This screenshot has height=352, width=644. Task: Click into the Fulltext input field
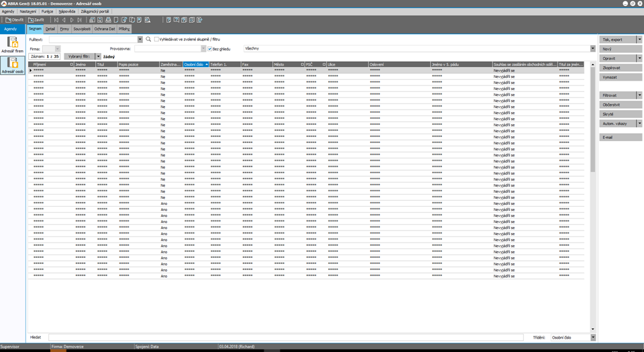[x=93, y=40]
